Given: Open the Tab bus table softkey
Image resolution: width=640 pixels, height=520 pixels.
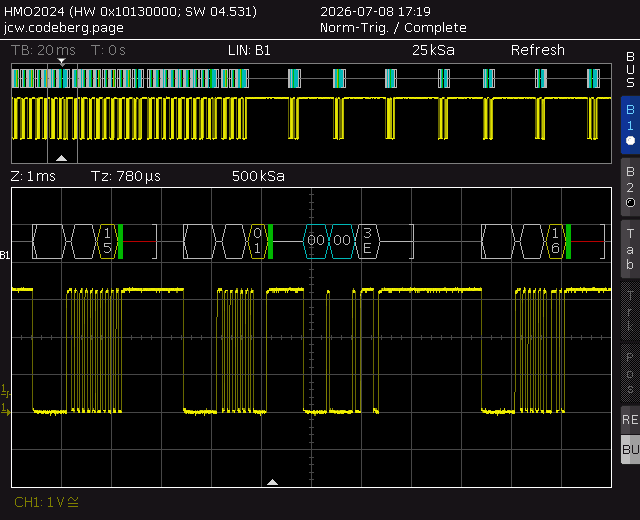Looking at the screenshot, I should pyautogui.click(x=630, y=249).
